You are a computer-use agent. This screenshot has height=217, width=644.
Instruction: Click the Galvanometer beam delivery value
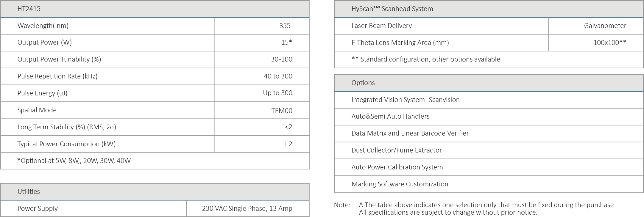[x=605, y=26]
